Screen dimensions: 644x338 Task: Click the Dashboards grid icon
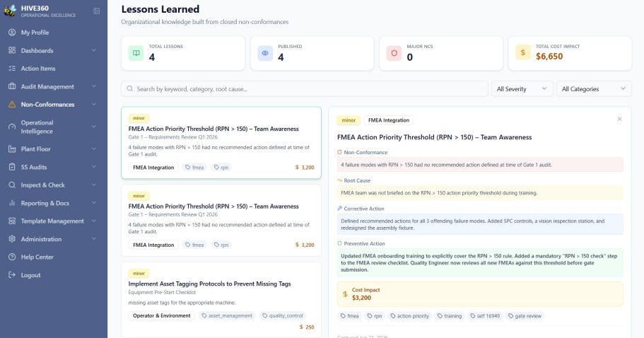point(12,50)
